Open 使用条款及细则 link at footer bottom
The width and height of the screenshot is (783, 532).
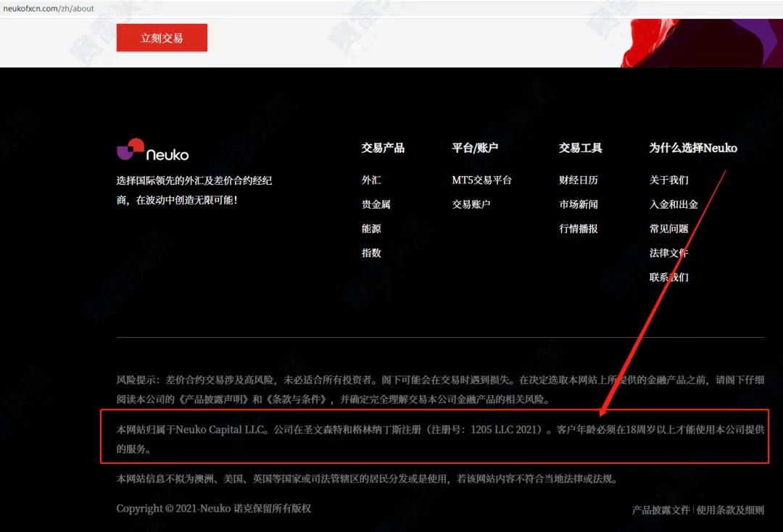coord(730,510)
